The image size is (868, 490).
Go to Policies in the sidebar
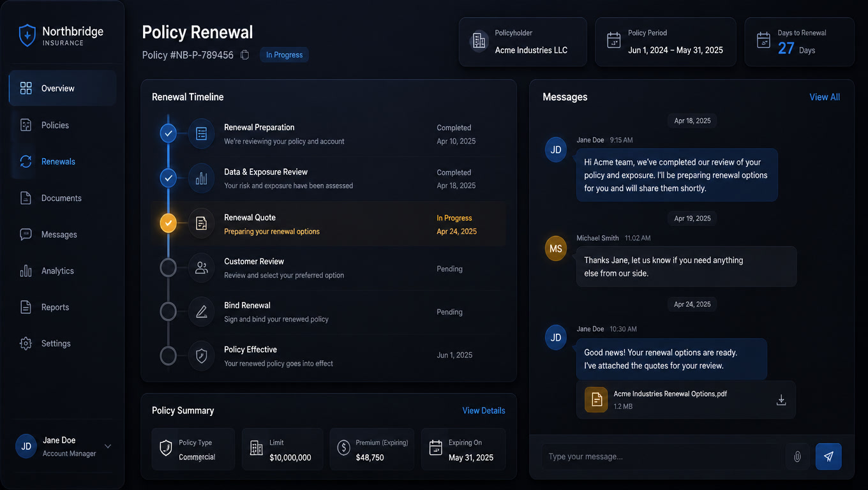click(x=63, y=125)
